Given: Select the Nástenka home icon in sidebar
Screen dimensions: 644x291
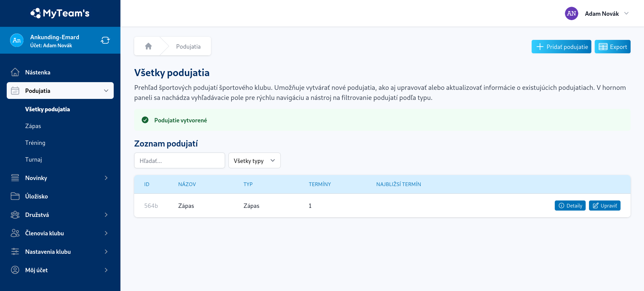Looking at the screenshot, I should coord(15,72).
